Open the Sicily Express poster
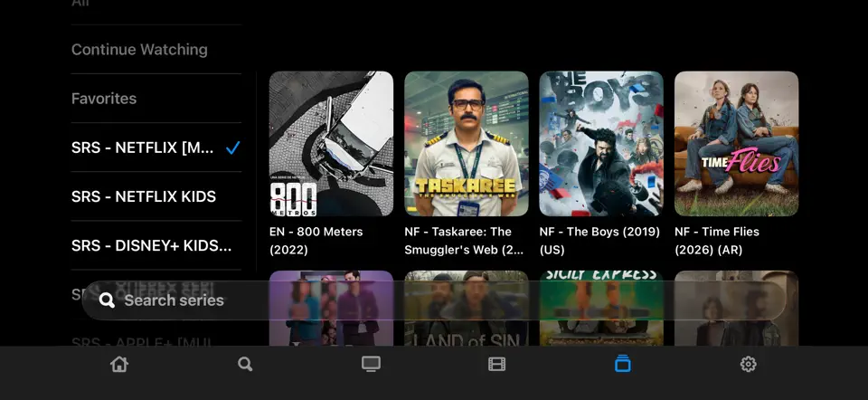Viewport: 868px width, 400px height. tap(601, 308)
